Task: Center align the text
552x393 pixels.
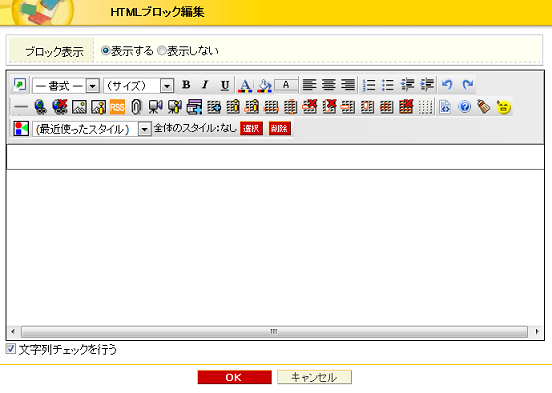Action: coord(328,85)
